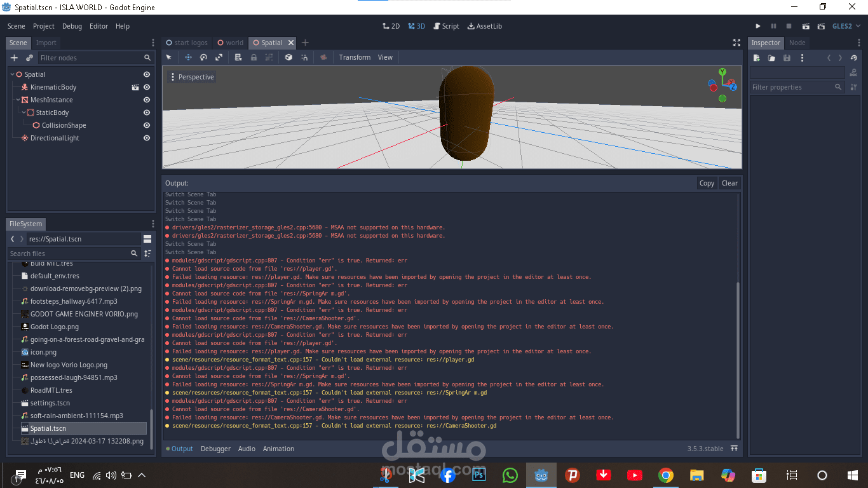Viewport: 868px width, 488px height.
Task: Open the Import dock tab
Action: pos(46,43)
